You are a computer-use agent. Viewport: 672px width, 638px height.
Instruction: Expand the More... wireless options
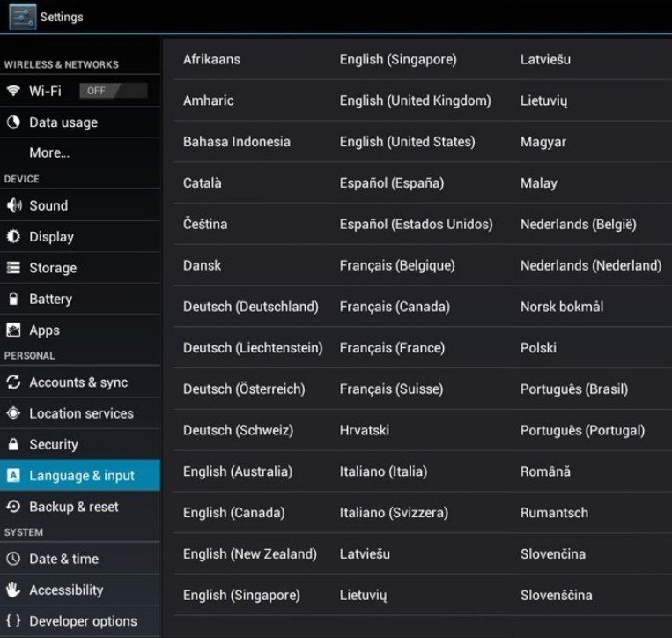pyautogui.click(x=80, y=152)
